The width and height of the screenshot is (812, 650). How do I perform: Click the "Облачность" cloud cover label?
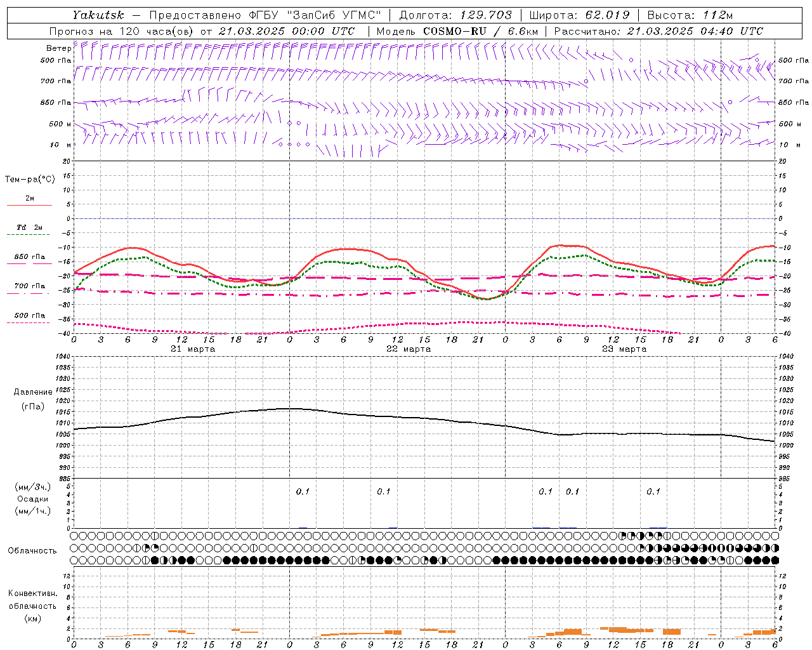click(x=32, y=551)
